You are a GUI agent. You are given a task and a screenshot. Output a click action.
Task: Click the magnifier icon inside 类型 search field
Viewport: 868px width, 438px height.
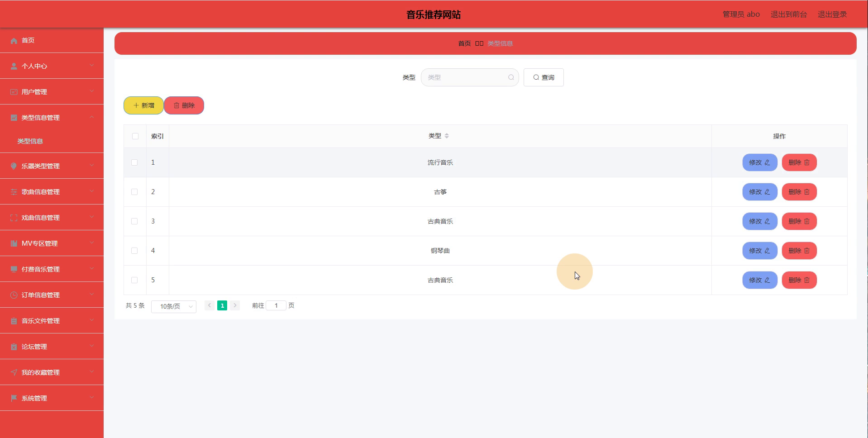[x=511, y=77]
